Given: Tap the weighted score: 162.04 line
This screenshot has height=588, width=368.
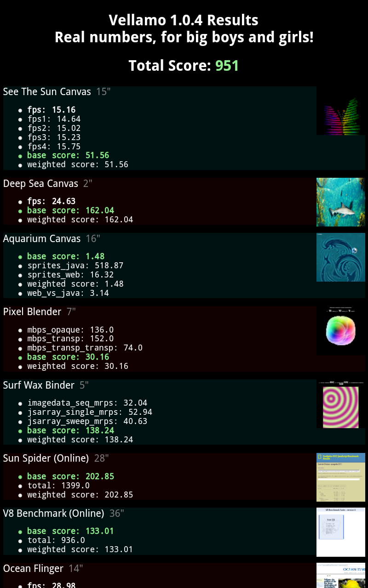Looking at the screenshot, I should click(80, 220).
